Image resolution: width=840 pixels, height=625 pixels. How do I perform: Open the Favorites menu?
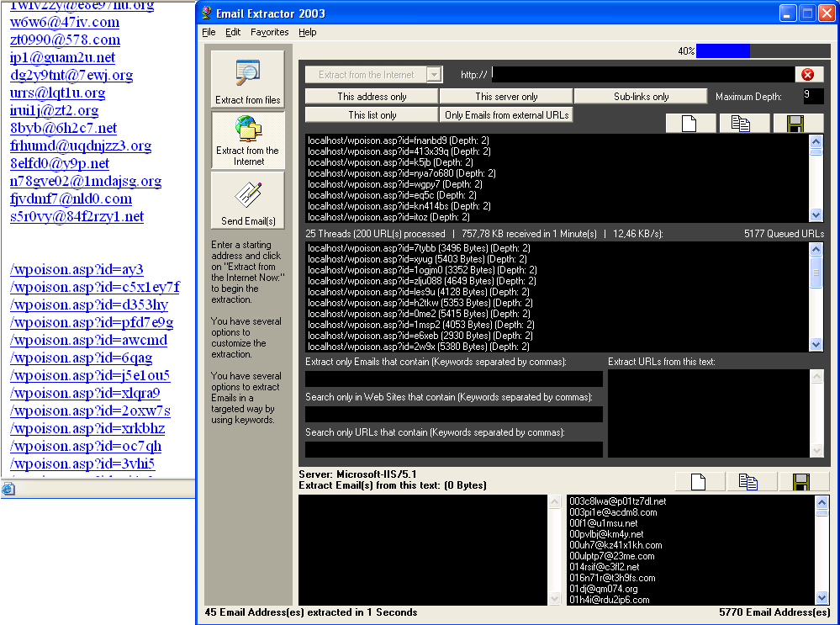point(269,32)
